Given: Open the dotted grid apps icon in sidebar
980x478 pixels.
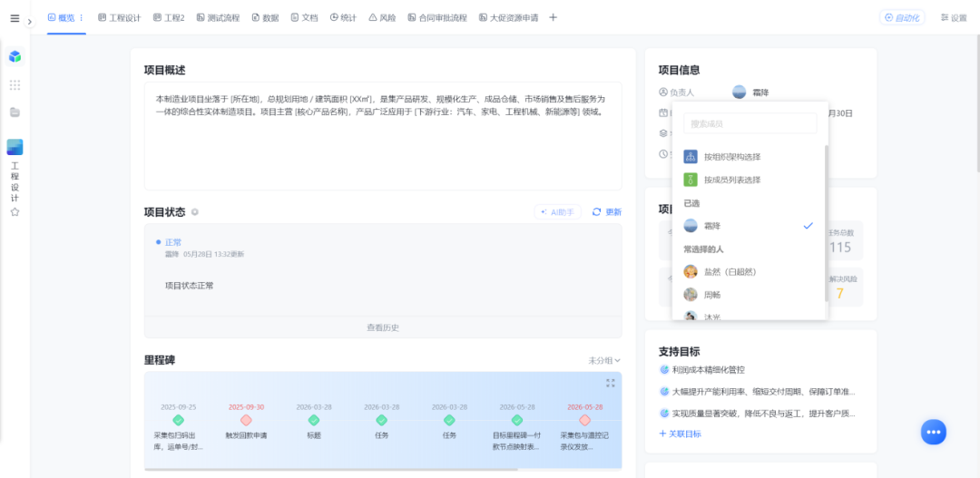Looking at the screenshot, I should coord(15,85).
